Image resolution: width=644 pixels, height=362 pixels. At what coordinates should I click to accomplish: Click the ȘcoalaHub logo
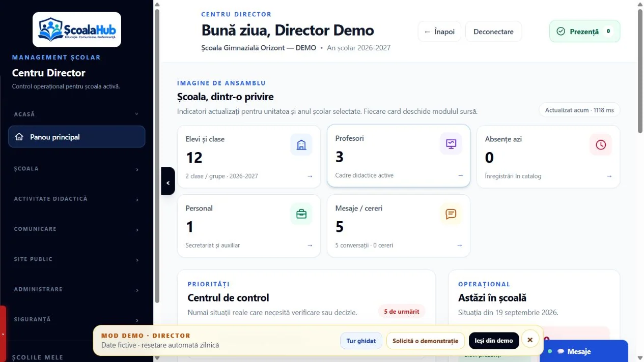tap(77, 29)
